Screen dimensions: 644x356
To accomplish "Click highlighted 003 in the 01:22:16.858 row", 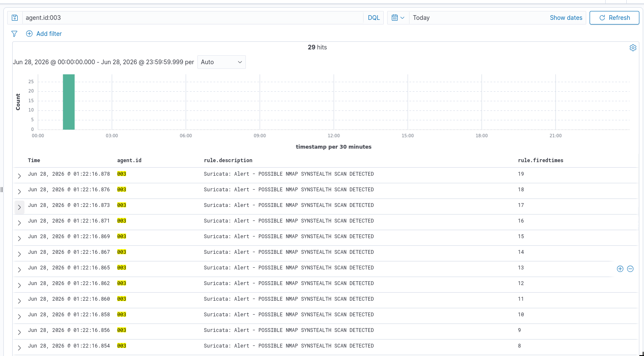I will 122,315.
